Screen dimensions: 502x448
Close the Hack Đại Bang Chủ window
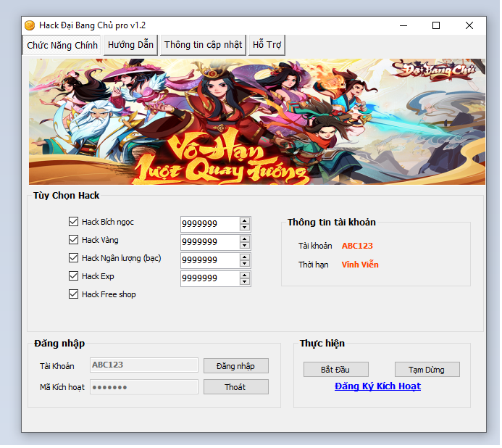coord(469,25)
